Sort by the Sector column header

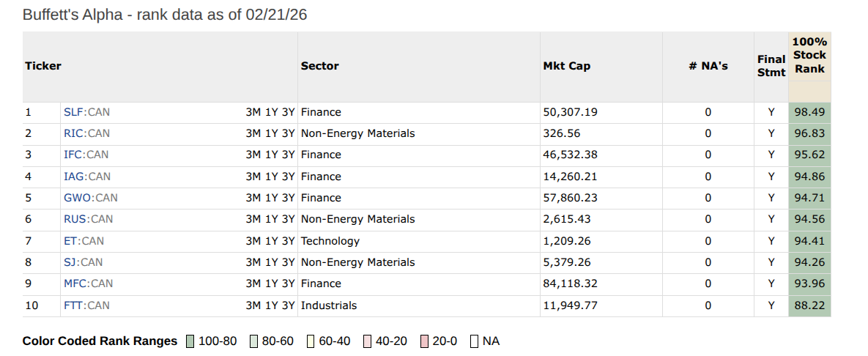click(x=320, y=66)
